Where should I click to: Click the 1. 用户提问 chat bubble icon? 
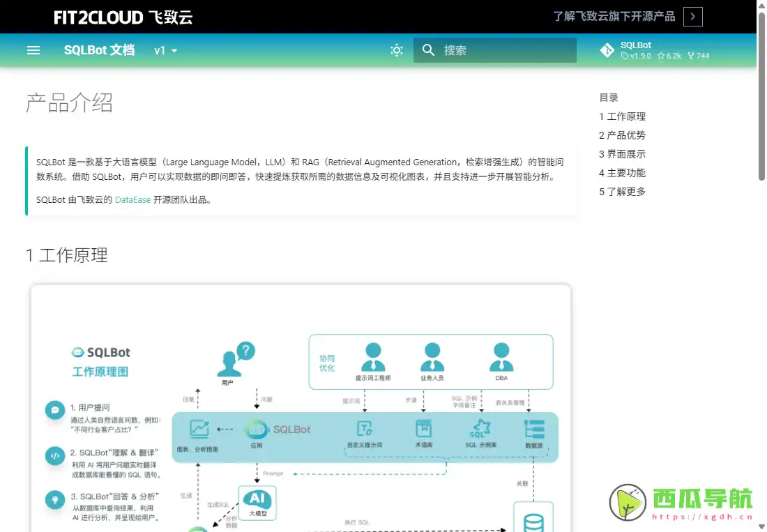[55, 410]
